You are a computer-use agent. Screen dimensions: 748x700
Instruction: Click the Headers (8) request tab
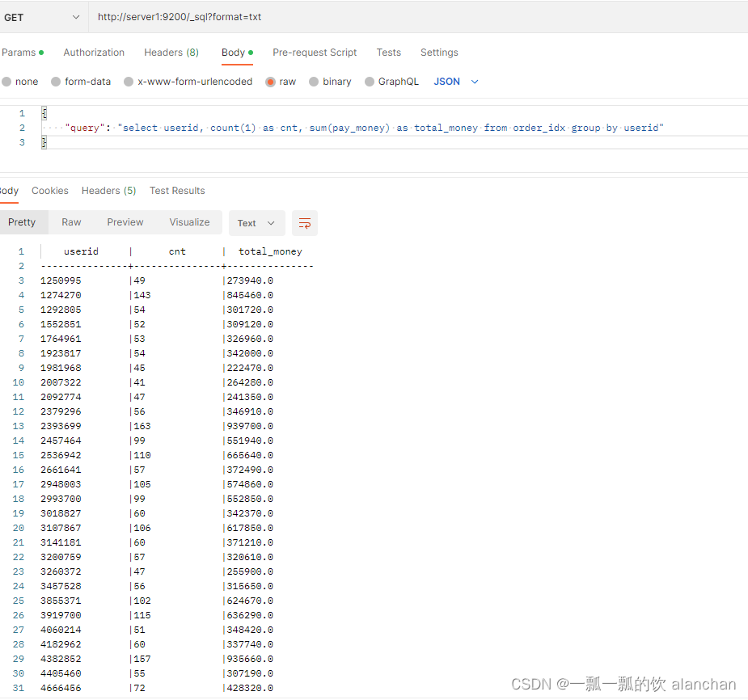click(171, 52)
